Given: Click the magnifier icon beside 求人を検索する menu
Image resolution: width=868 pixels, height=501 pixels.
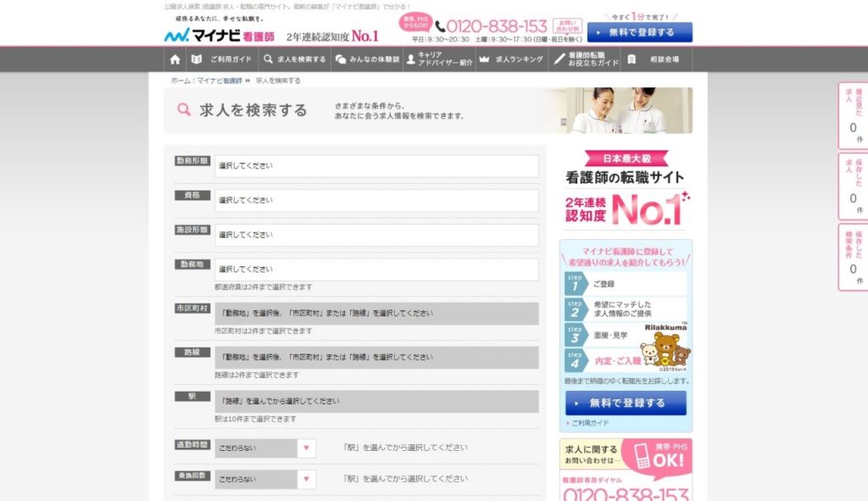Looking at the screenshot, I should tap(268, 59).
